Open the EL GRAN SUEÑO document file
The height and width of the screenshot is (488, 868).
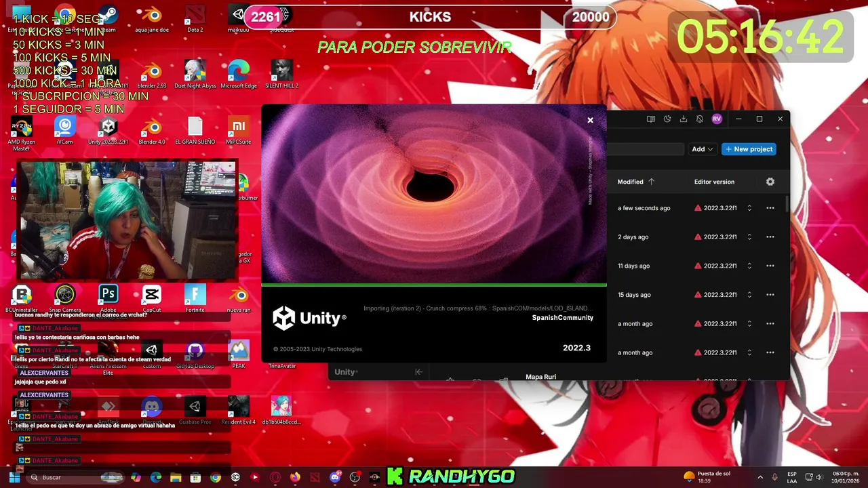(x=195, y=131)
